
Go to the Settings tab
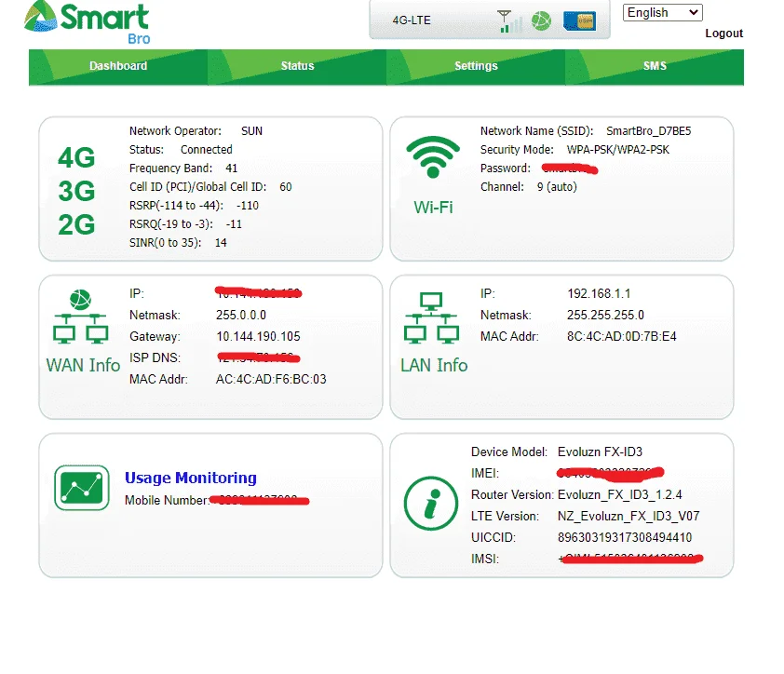click(476, 66)
